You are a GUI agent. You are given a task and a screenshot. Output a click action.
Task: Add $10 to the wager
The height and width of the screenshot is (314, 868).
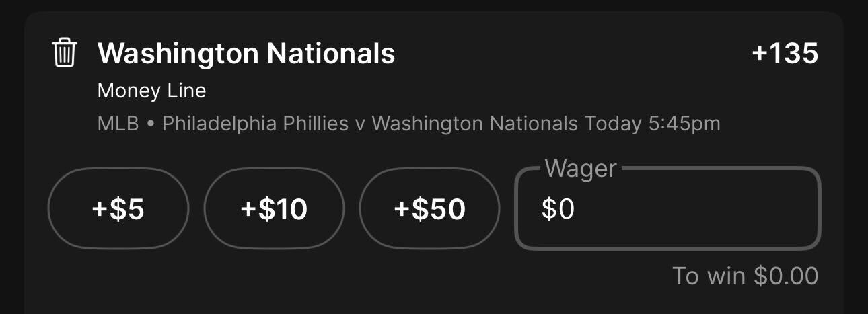click(274, 209)
